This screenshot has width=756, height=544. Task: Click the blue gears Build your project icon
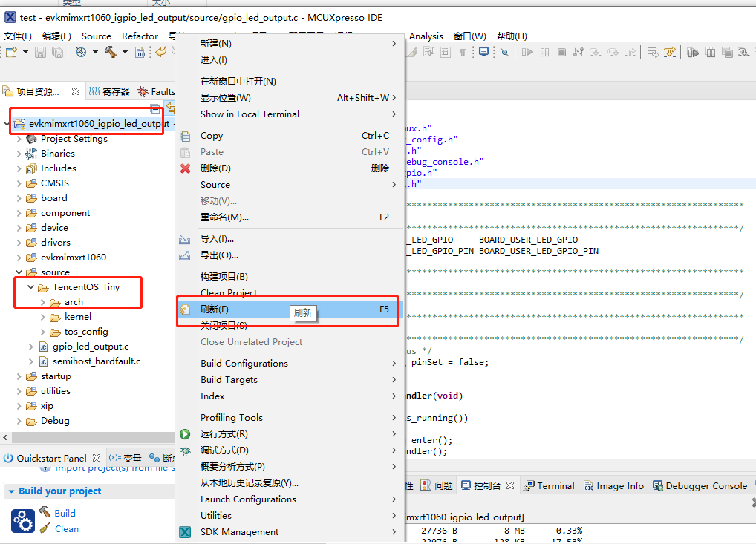pyautogui.click(x=23, y=521)
